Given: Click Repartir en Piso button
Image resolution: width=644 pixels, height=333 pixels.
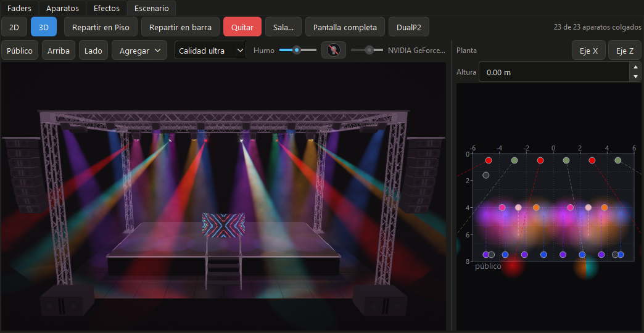Looking at the screenshot, I should click(x=101, y=28).
